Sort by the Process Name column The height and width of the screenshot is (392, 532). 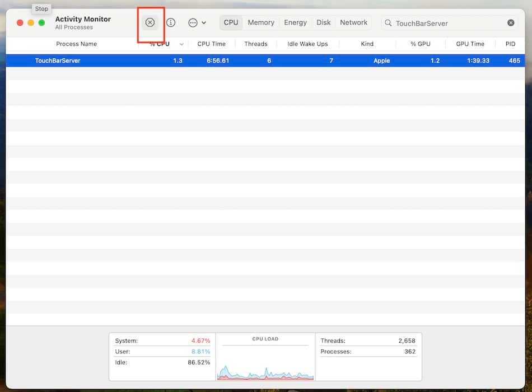click(76, 44)
